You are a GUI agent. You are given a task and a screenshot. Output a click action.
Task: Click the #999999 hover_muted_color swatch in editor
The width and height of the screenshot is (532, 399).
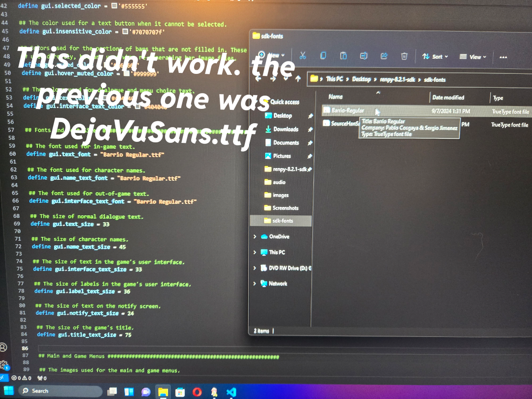click(x=127, y=73)
